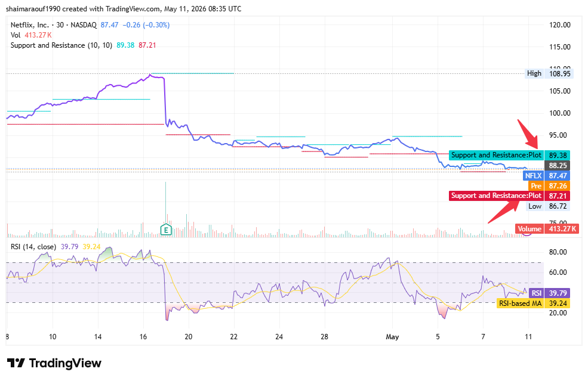This screenshot has width=588, height=381.
Task: Click the '105.00' price axis tick
Action: pyautogui.click(x=559, y=91)
